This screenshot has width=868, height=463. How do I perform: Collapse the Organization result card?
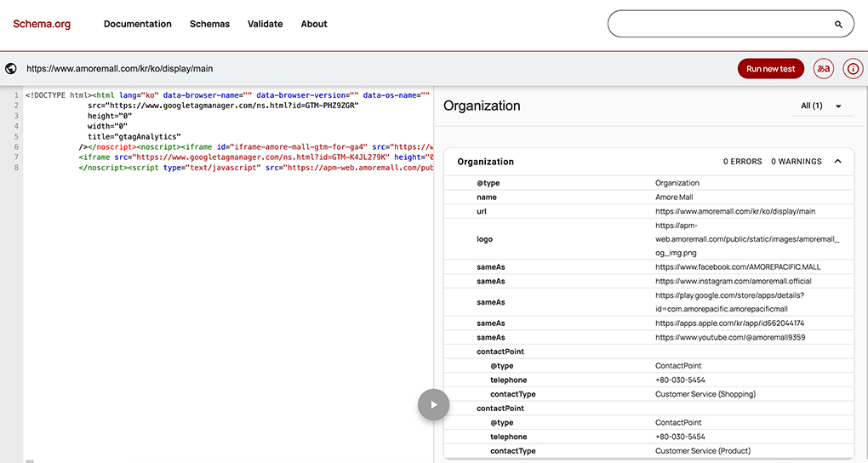click(x=837, y=162)
